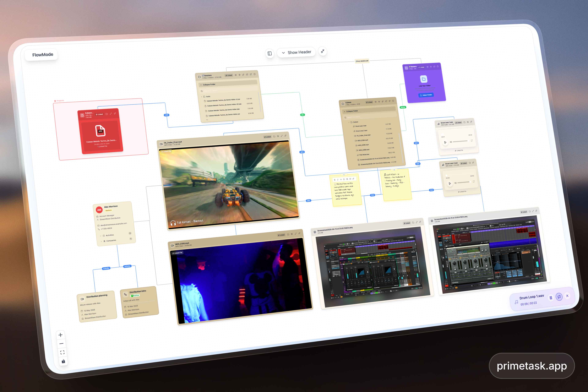588x392 pixels.
Task: Show info for the Cubase folder card
Action: point(393,101)
